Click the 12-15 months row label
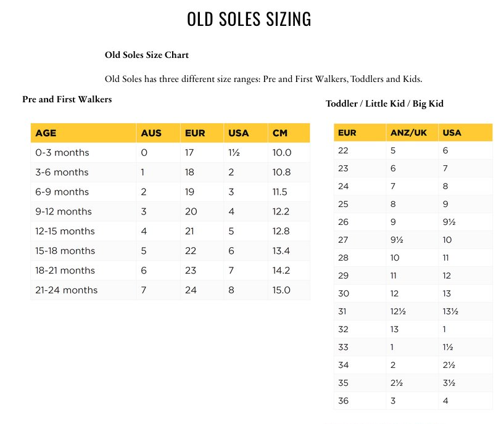504x424 pixels. 65,231
